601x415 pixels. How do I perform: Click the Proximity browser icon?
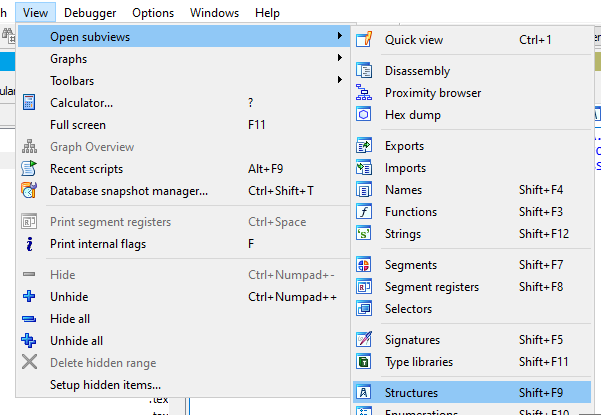364,93
